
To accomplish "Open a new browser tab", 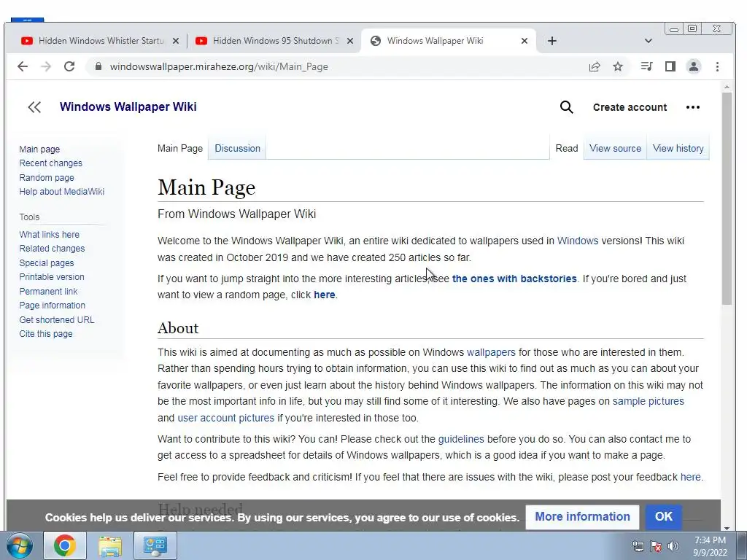I will tap(552, 41).
